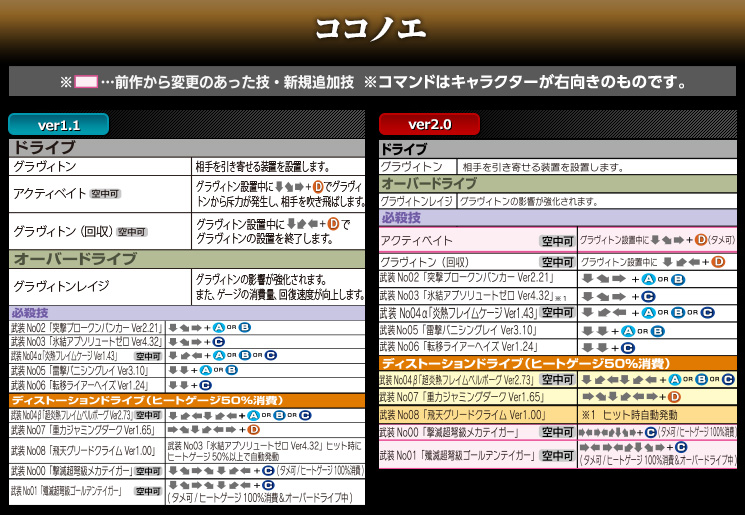Click the ver1.1 ディストーションドライブ orange header
The width and height of the screenshot is (745, 515).
pyautogui.click(x=187, y=401)
